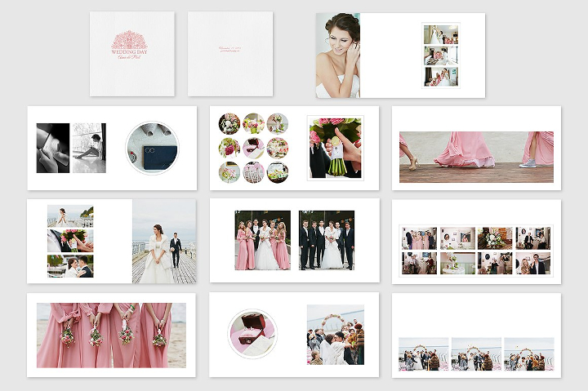Open the photo of hand holding bouquet tag
Screen dimensions: 588x391
pos(335,148)
